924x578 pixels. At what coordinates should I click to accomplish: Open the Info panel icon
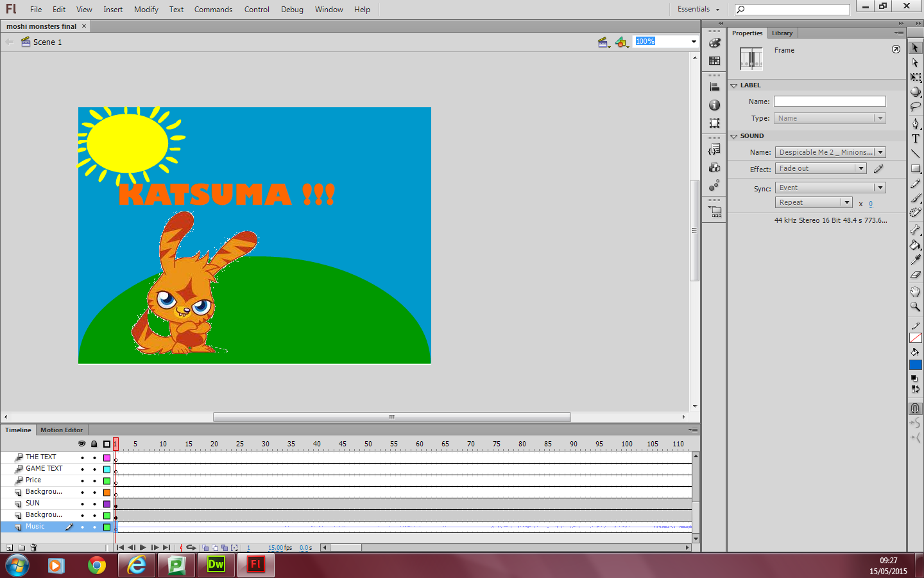[714, 105]
